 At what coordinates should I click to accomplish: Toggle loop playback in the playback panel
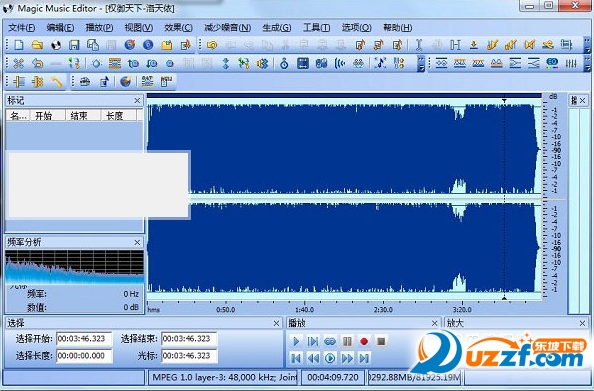tap(330, 341)
